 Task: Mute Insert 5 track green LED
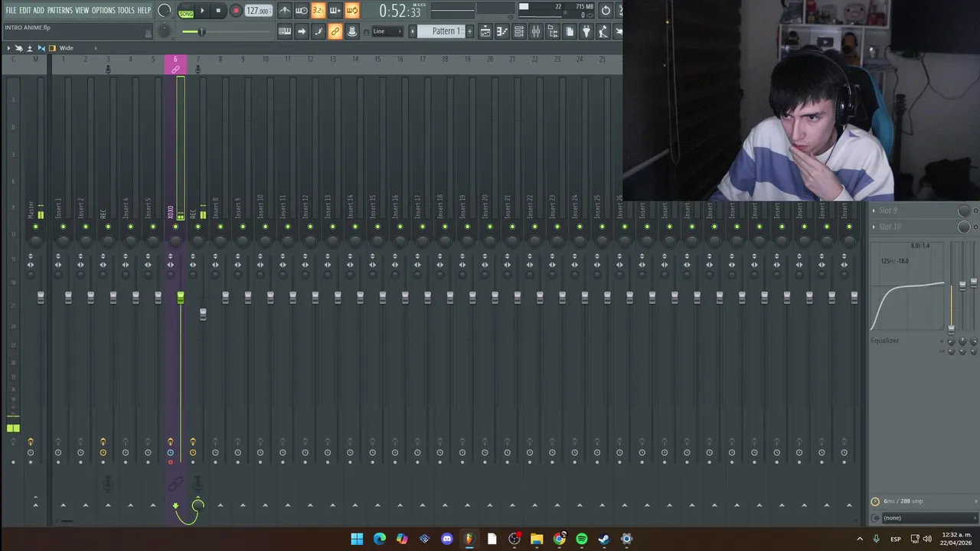(x=152, y=227)
